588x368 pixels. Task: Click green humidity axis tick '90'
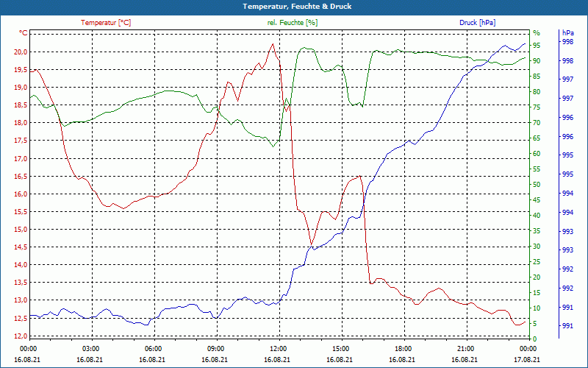(537, 61)
